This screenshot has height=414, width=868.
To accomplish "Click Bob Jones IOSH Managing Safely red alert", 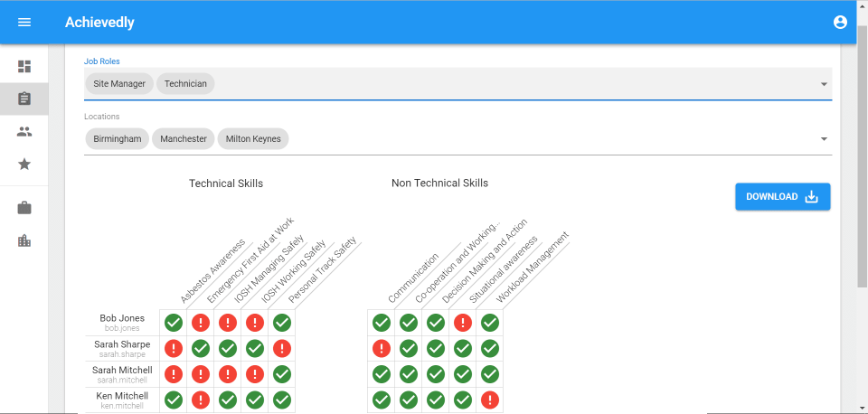I will (228, 323).
